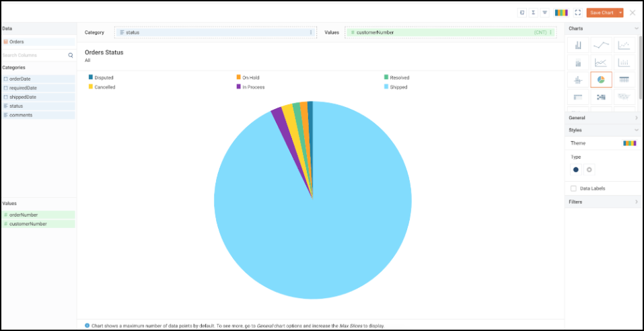
Task: Click the Charts panel vertical scrollbar
Action: (x=641, y=68)
